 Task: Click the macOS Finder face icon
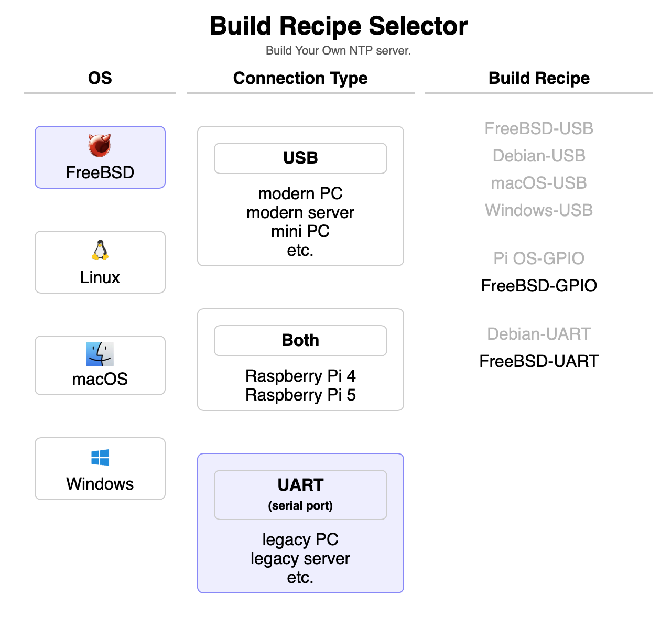click(x=100, y=354)
